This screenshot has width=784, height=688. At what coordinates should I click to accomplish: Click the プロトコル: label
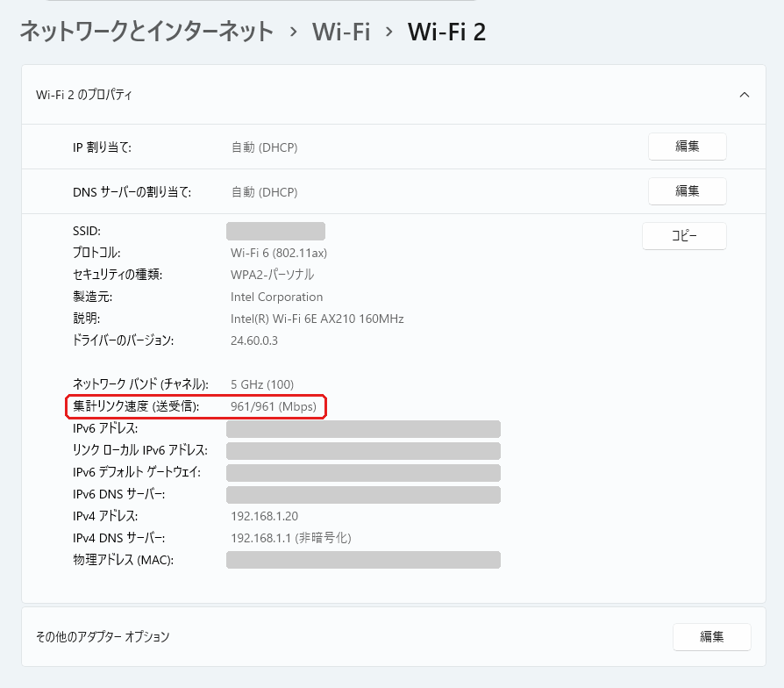click(x=96, y=253)
